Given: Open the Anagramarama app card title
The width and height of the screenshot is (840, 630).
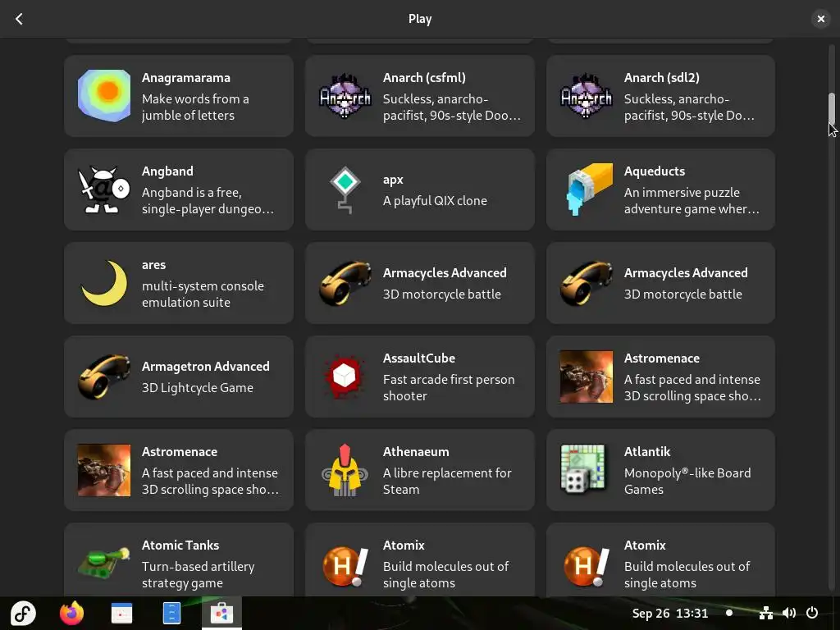Looking at the screenshot, I should click(x=186, y=78).
